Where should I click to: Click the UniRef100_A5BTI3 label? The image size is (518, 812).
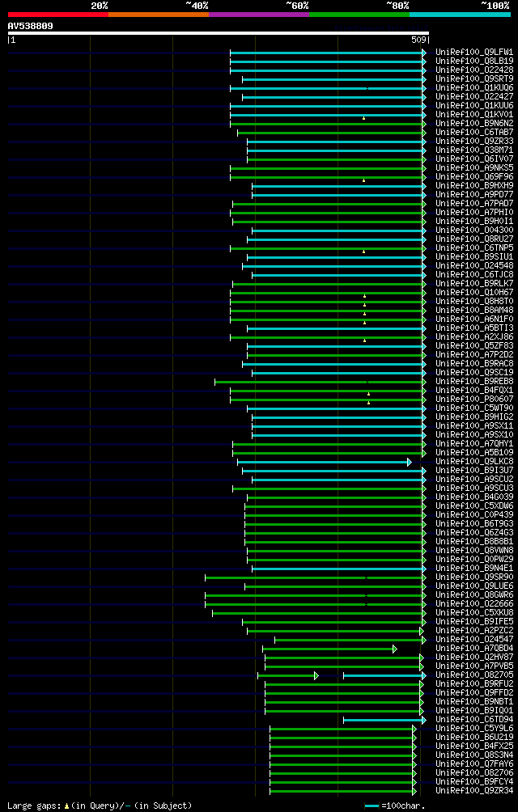pos(474,328)
